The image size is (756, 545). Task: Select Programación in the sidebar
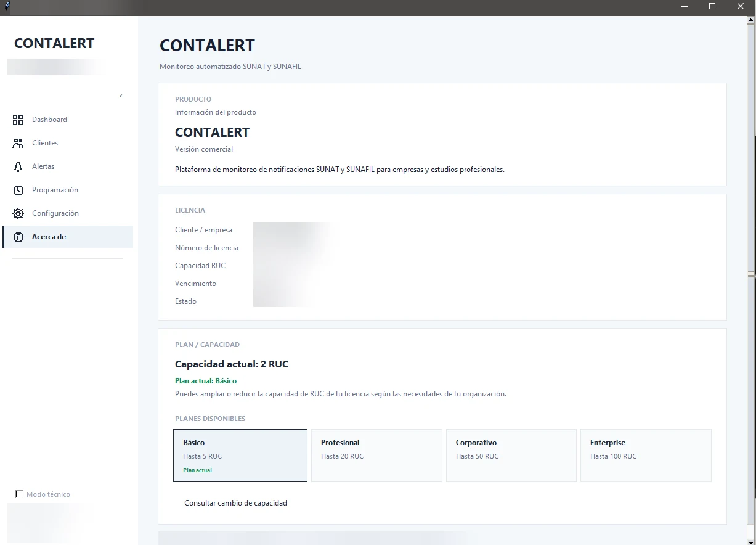[x=68, y=190]
